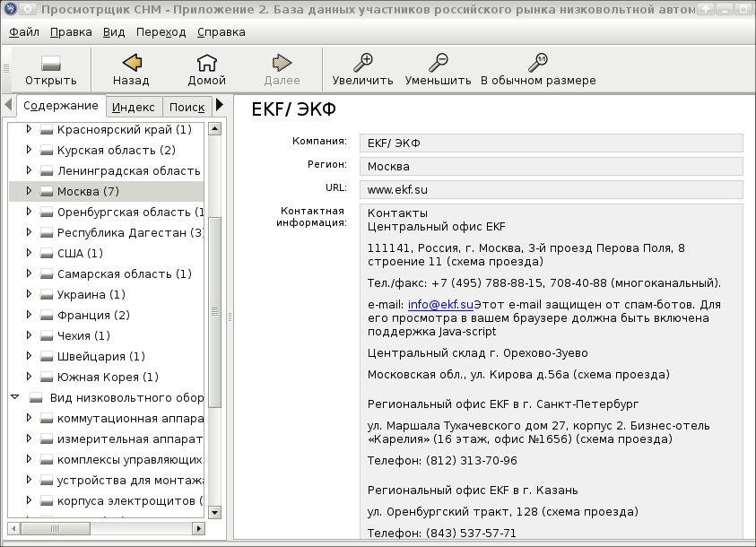The height and width of the screenshot is (547, 756).
Task: Click the book icon beside Чехия (1)
Action: [47, 336]
